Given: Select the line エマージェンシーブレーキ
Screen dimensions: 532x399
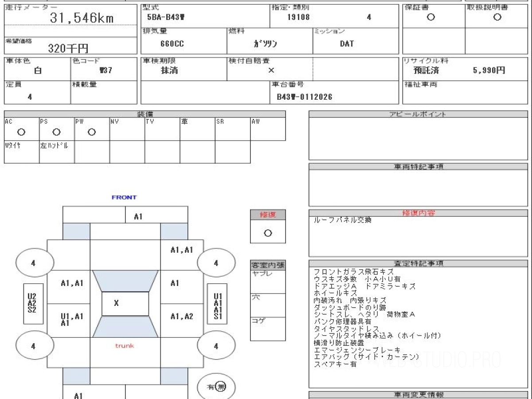Looking at the screenshot, I should [357, 350].
